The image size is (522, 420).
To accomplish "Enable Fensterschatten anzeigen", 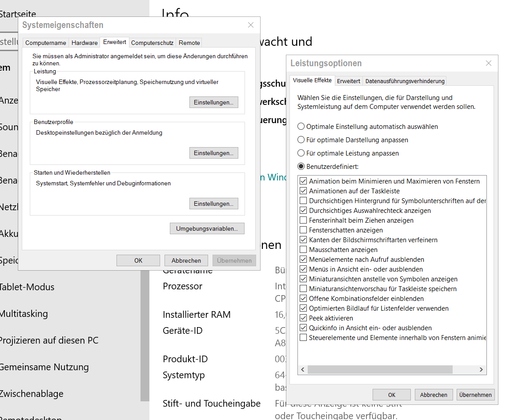I will [x=303, y=230].
